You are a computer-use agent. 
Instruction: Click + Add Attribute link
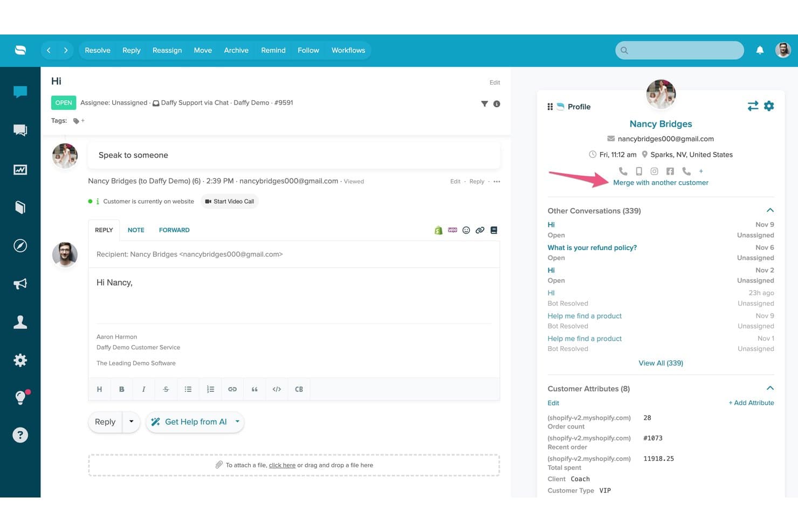pos(751,403)
